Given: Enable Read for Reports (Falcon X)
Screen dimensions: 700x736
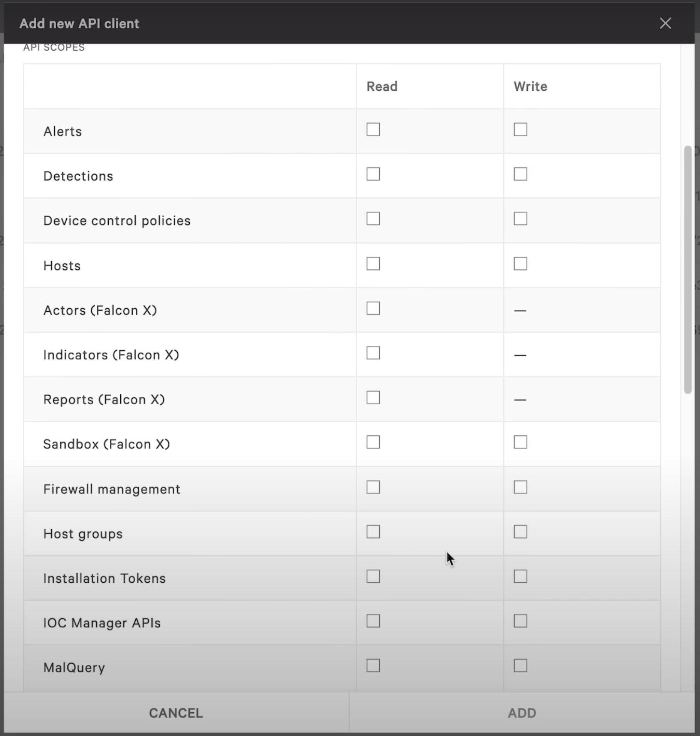Looking at the screenshot, I should (x=373, y=398).
